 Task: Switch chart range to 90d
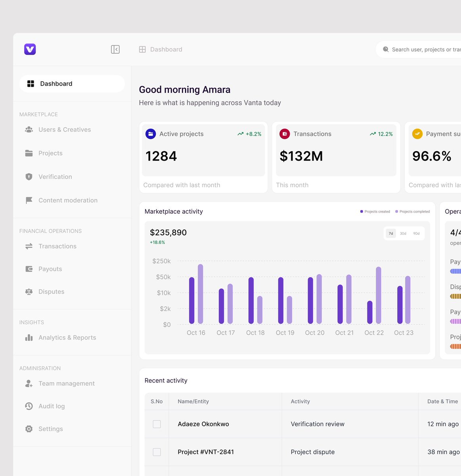coord(416,234)
